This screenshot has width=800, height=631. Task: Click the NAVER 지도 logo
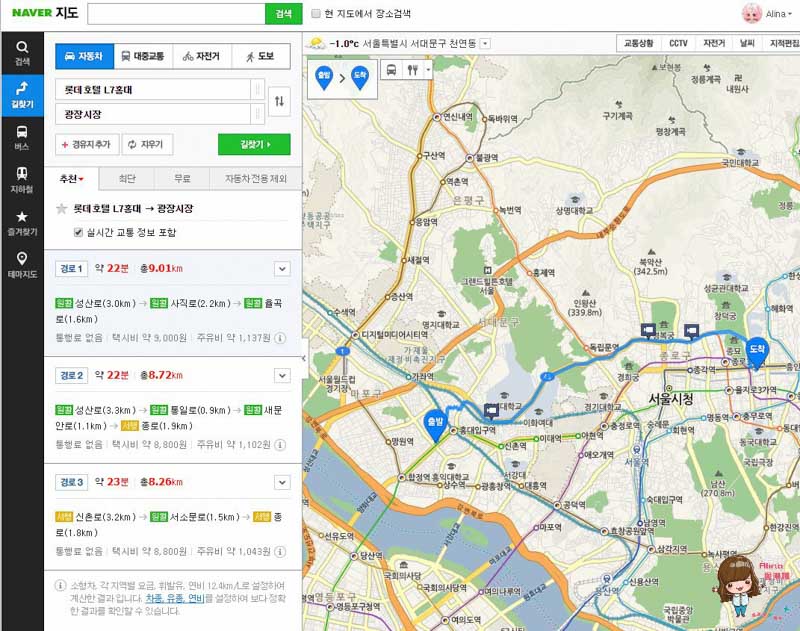click(x=45, y=13)
